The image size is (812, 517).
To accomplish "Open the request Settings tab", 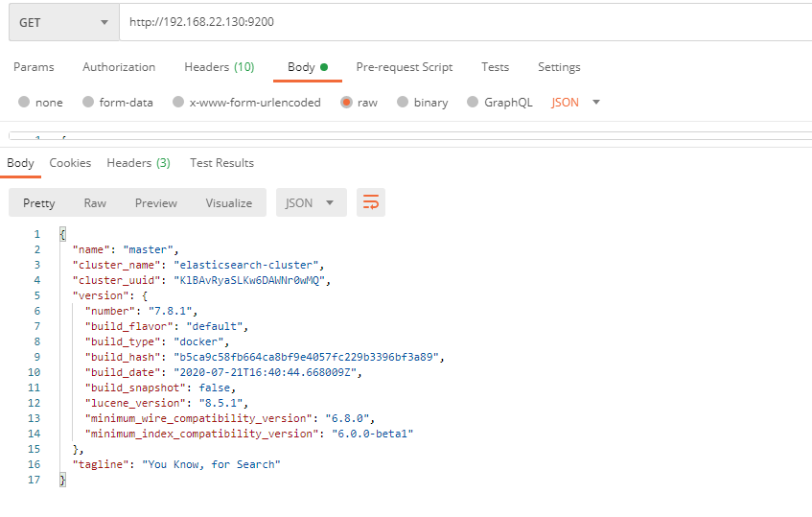I will pyautogui.click(x=559, y=67).
